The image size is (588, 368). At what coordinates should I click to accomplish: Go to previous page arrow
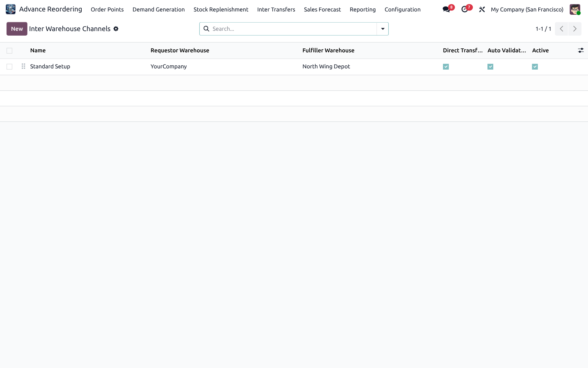point(562,29)
